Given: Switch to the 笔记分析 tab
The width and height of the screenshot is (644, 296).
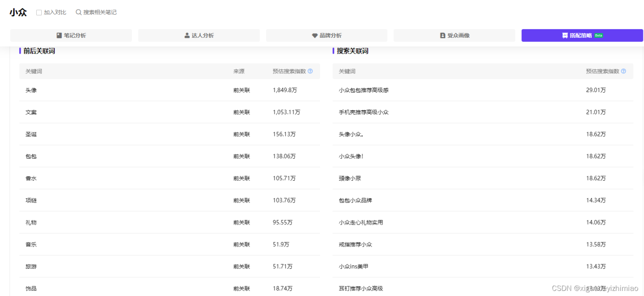Looking at the screenshot, I should [71, 35].
